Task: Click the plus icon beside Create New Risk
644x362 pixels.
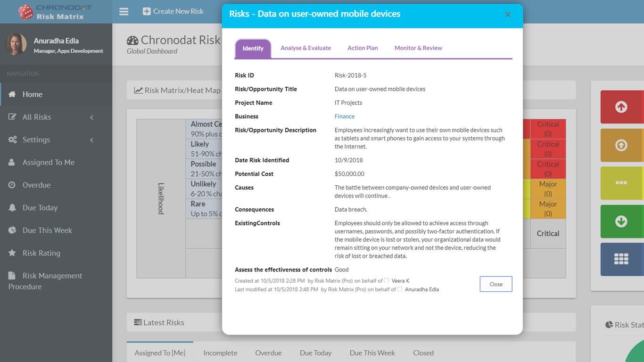Action: click(147, 11)
